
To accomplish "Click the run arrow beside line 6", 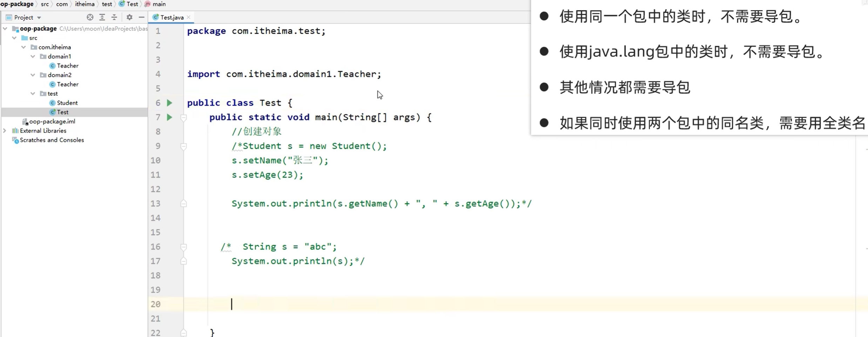I will (x=170, y=102).
